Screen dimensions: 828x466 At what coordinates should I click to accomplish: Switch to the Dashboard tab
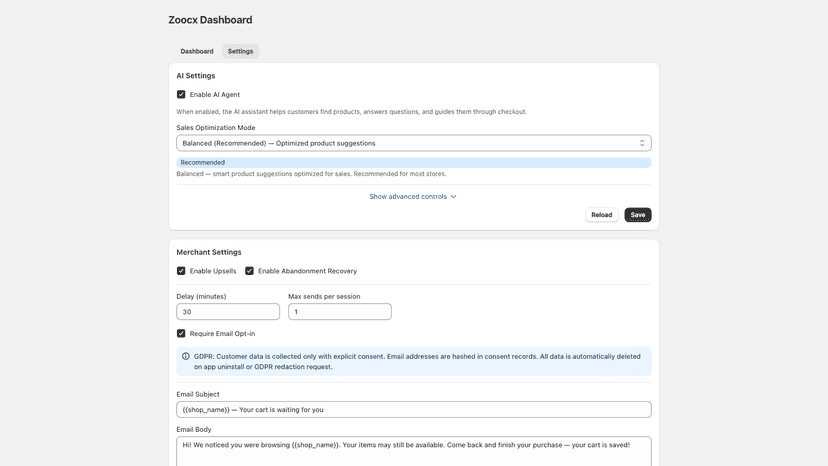(197, 51)
